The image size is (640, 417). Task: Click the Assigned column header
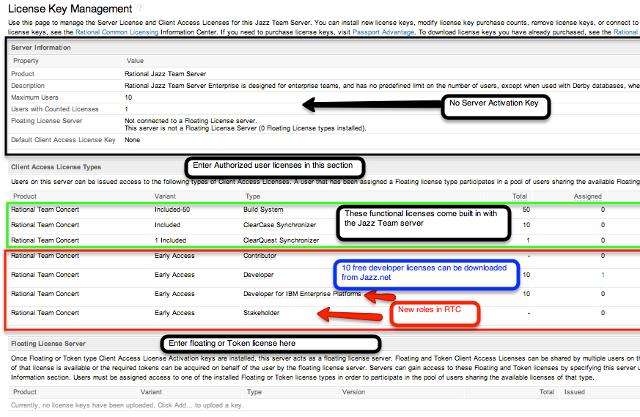588,196
